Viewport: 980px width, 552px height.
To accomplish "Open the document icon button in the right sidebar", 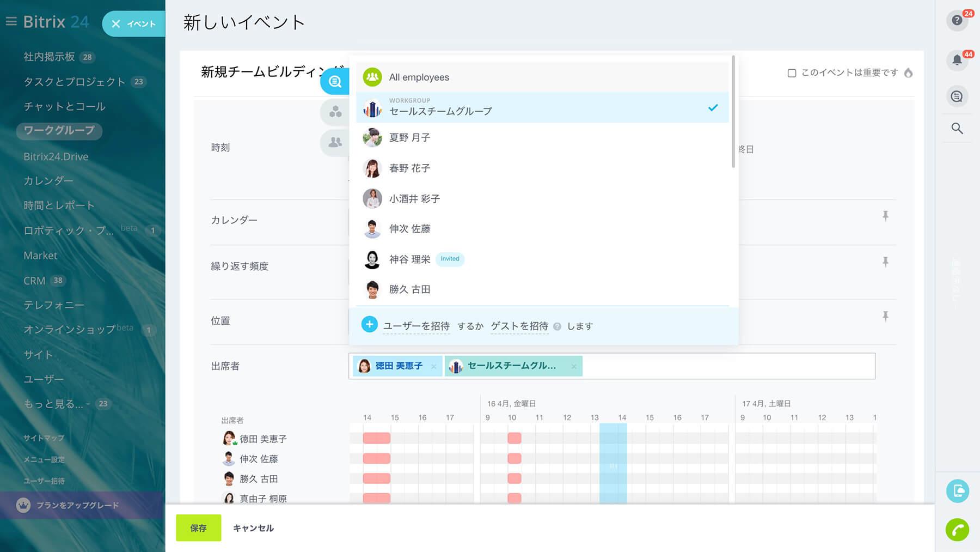I will coord(957,490).
